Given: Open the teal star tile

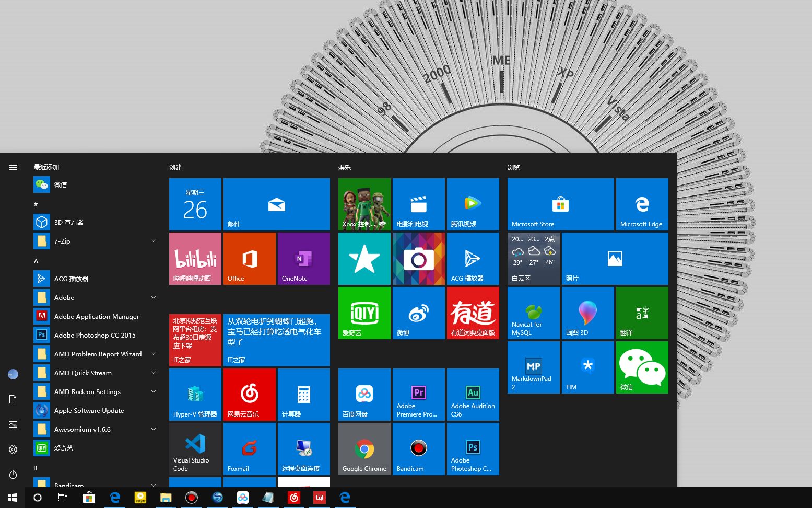Looking at the screenshot, I should [x=364, y=259].
